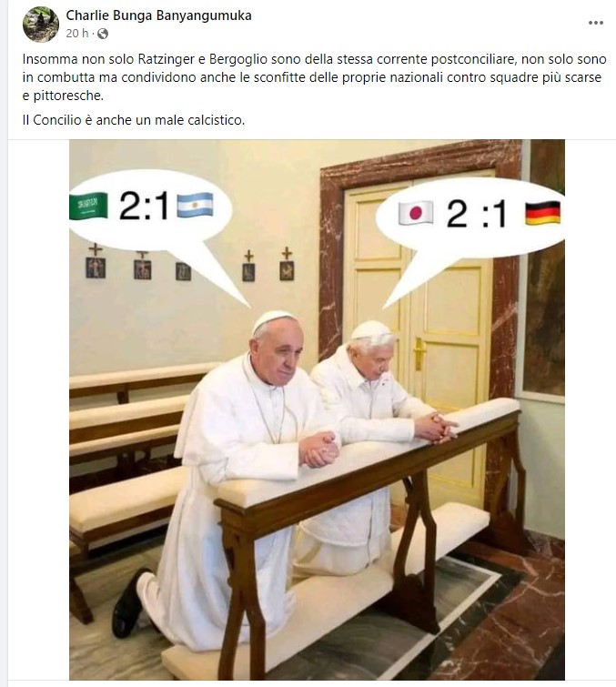Open the poster's round profile picture
Image resolution: width=616 pixels, height=687 pixels.
coord(41,25)
